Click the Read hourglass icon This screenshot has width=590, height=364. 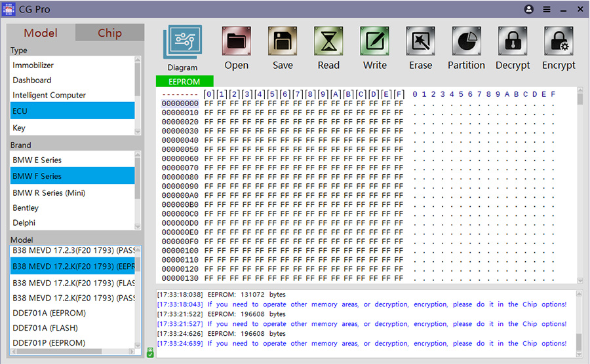[328, 43]
